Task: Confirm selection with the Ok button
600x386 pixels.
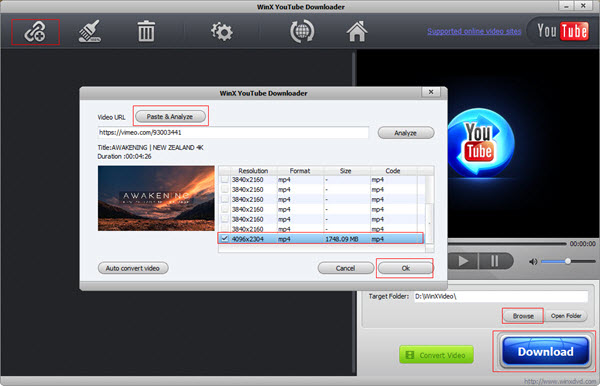Action: click(x=406, y=268)
